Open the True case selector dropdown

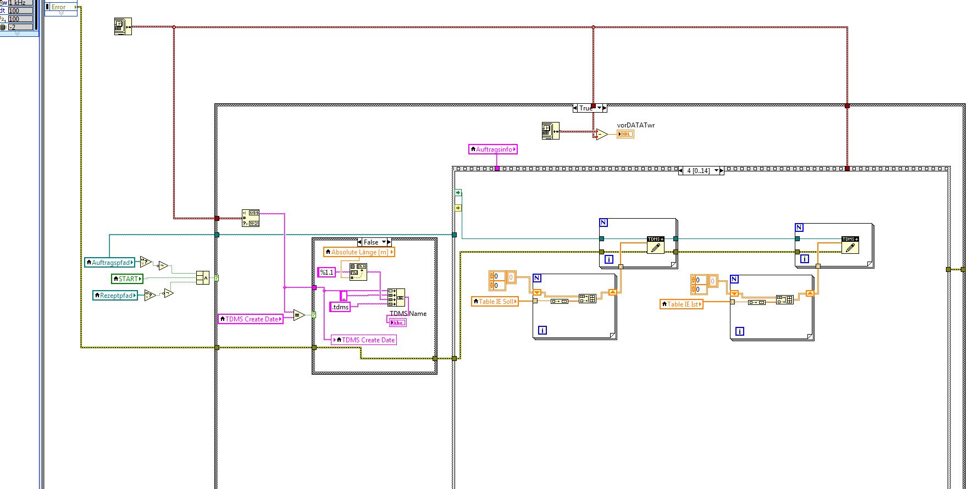(599, 108)
